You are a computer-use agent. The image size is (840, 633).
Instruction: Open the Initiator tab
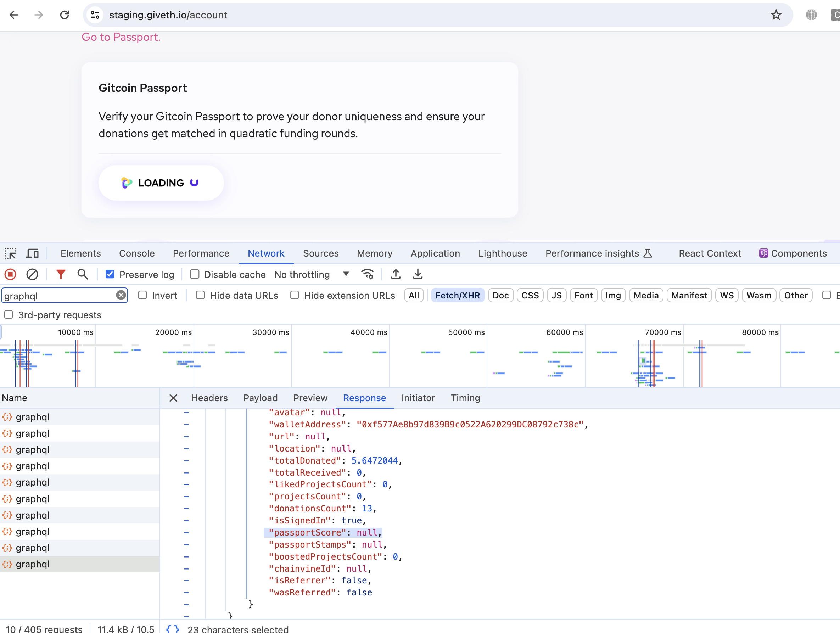(418, 398)
